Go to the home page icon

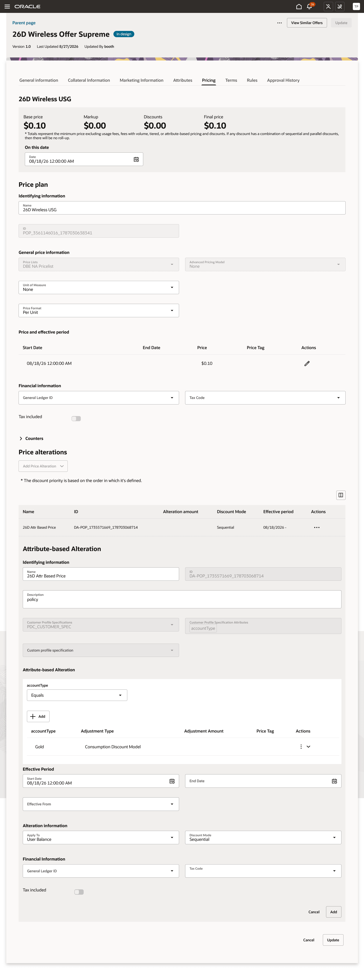(299, 6)
